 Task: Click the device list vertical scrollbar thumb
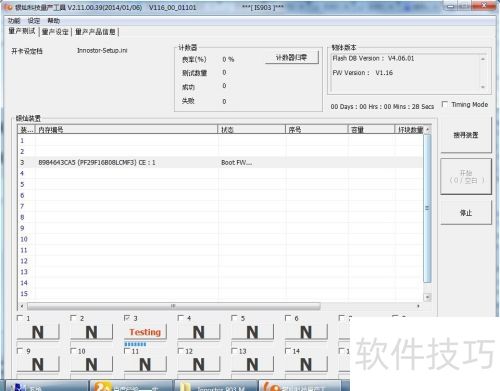tap(427, 208)
